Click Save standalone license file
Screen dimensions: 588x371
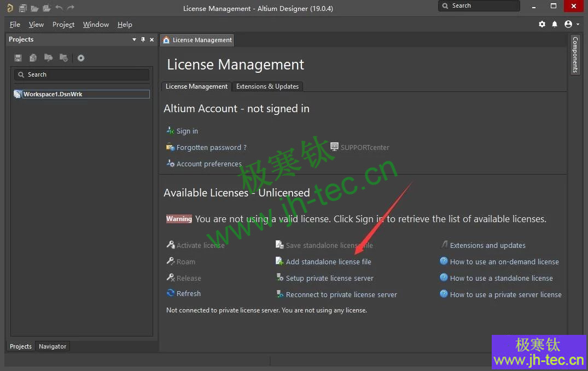click(329, 245)
